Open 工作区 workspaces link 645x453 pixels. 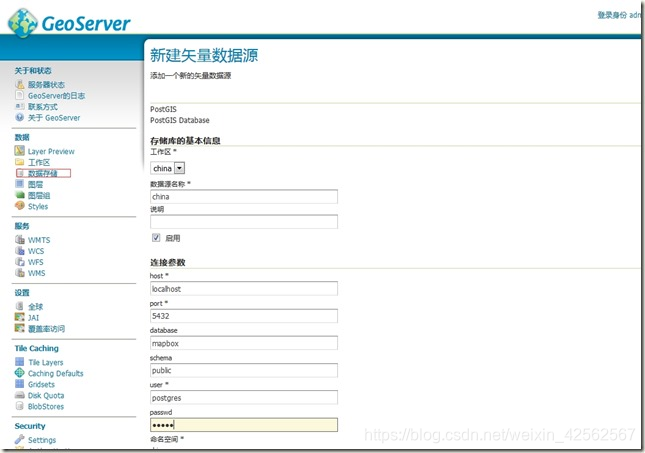(x=39, y=163)
